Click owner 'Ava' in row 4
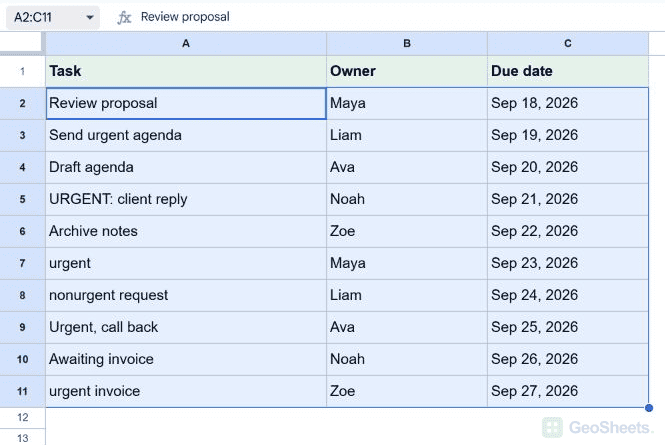Screen dimensions: 665x445 [x=407, y=168]
